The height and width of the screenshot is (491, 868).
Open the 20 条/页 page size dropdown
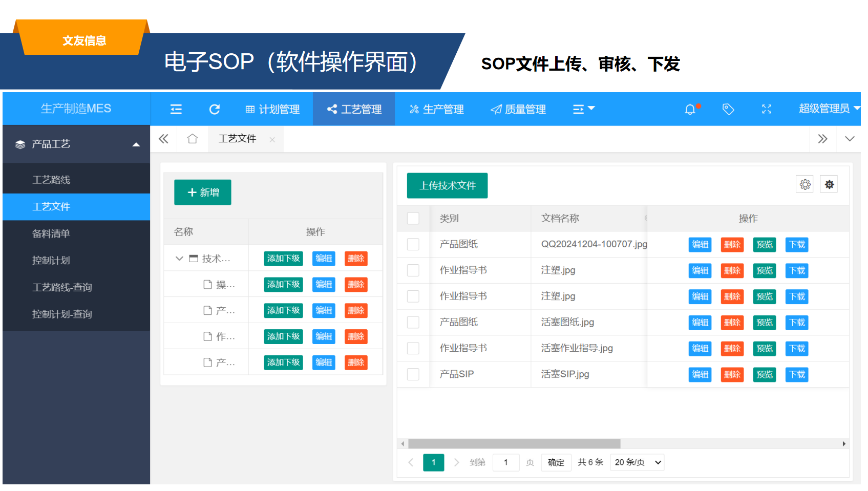(637, 462)
